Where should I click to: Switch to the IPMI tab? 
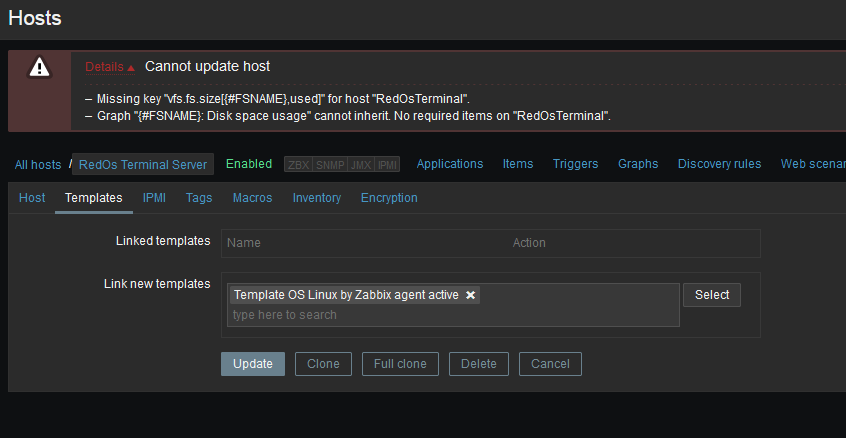(x=154, y=198)
